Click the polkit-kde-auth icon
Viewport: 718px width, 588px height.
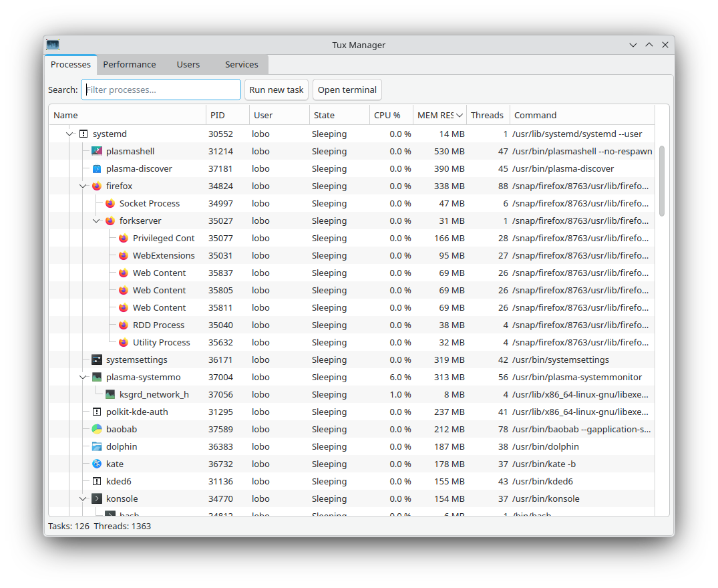pos(97,412)
